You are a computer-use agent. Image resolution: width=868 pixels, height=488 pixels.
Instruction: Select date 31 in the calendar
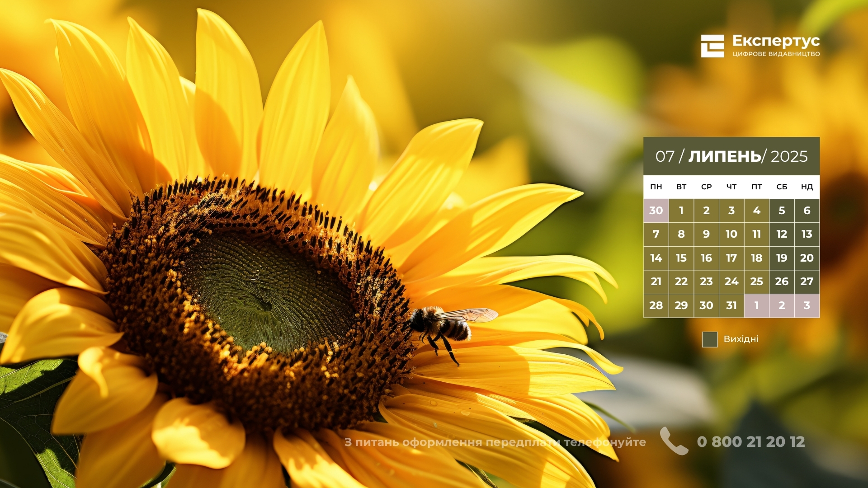click(x=731, y=305)
